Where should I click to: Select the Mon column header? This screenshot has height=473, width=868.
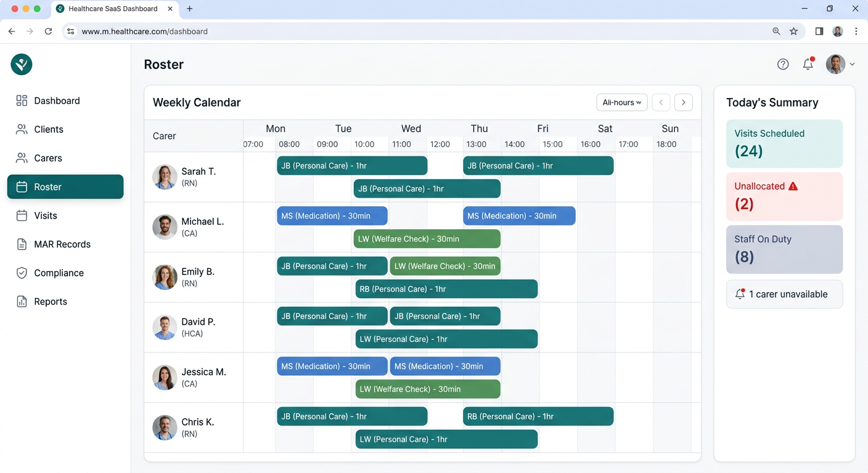pyautogui.click(x=276, y=129)
